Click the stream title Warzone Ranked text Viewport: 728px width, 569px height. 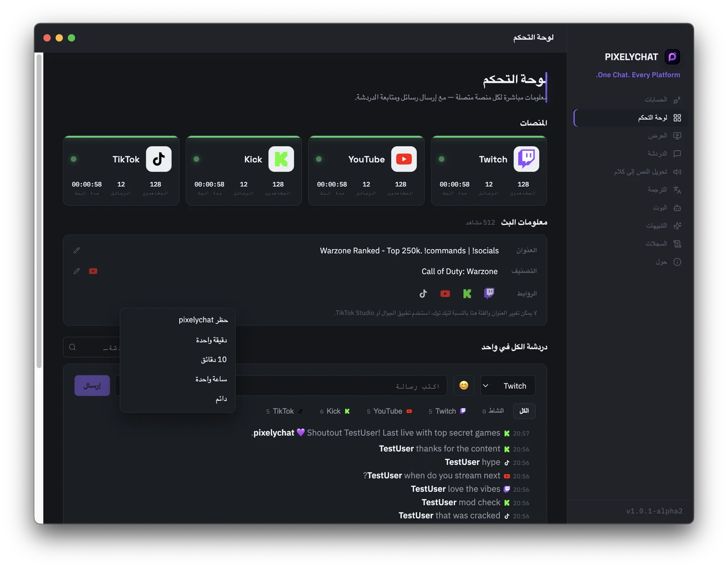409,251
